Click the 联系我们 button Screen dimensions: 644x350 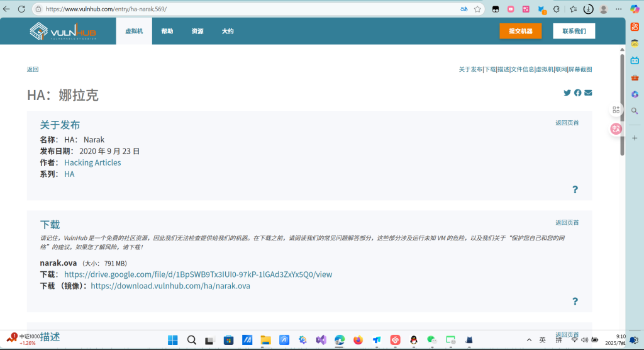[574, 31]
